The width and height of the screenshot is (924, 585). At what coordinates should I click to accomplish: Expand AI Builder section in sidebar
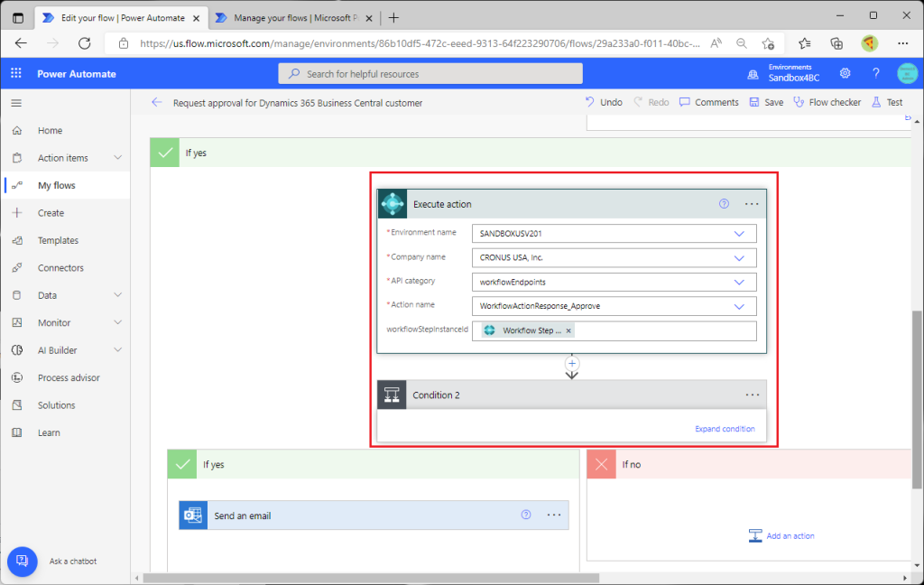click(118, 349)
